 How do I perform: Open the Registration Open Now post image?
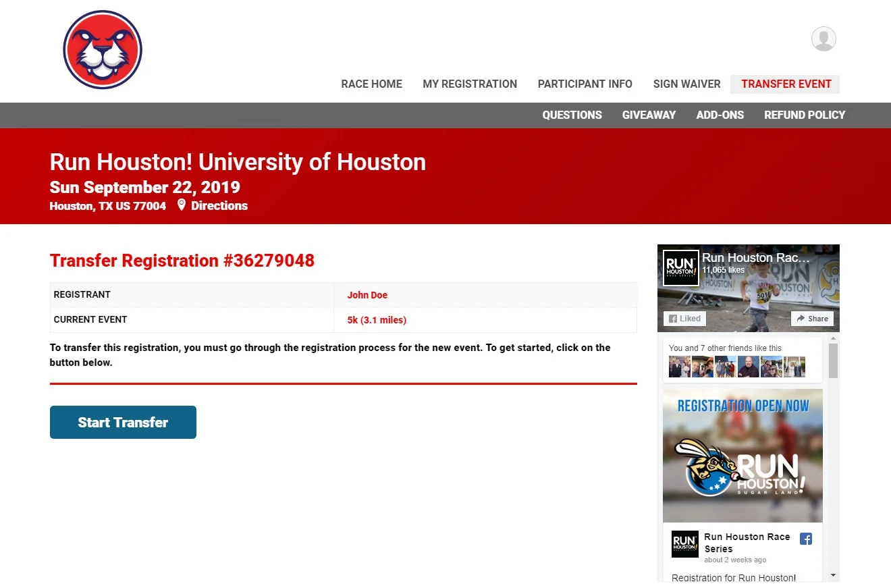(x=742, y=456)
